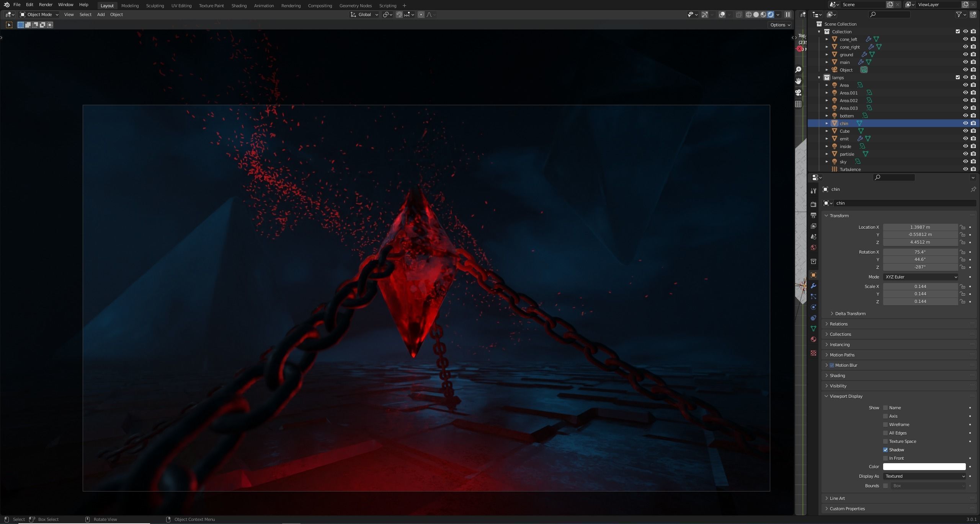Open the XYZ Euler rotation mode dropdown
Viewport: 980px width, 524px height.
921,277
